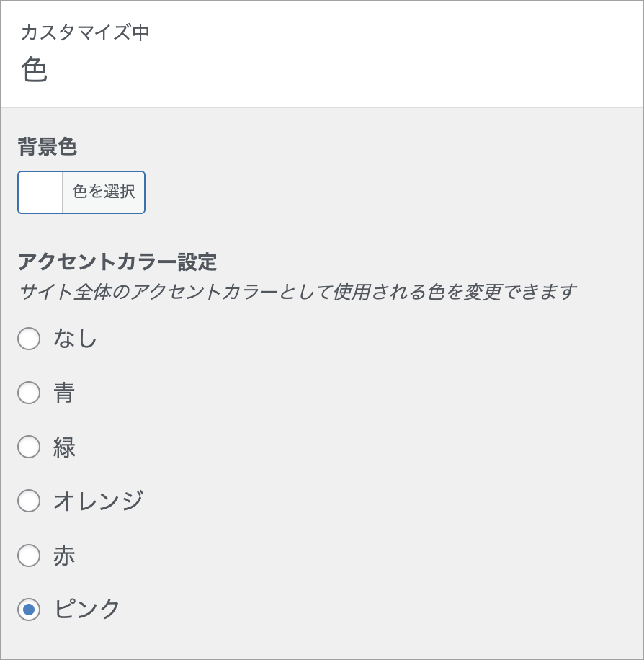Select the なし radio button
The image size is (644, 660).
click(29, 339)
